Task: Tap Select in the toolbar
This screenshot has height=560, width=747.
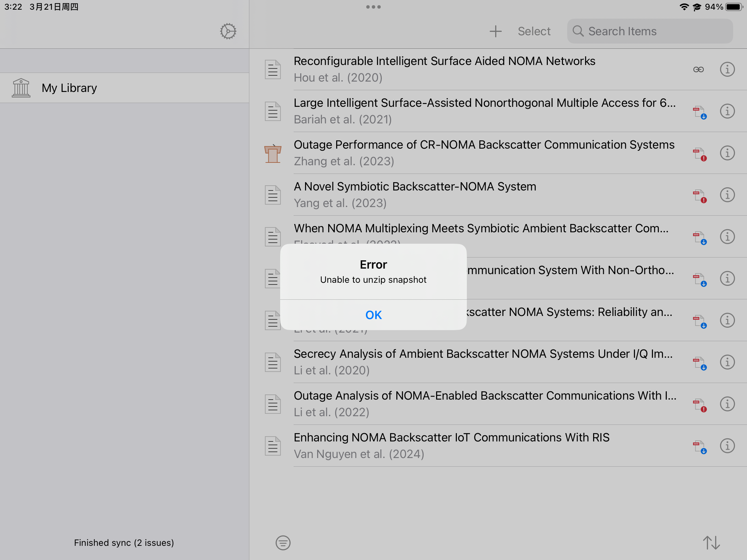Action: point(534,31)
